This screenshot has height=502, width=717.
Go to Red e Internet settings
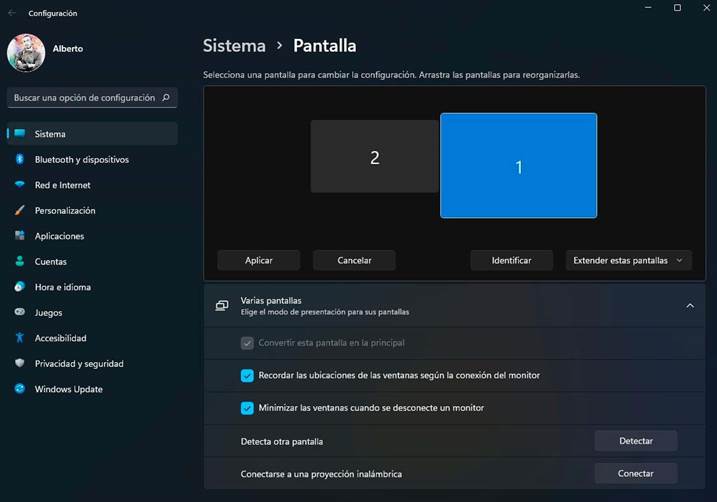coord(92,185)
